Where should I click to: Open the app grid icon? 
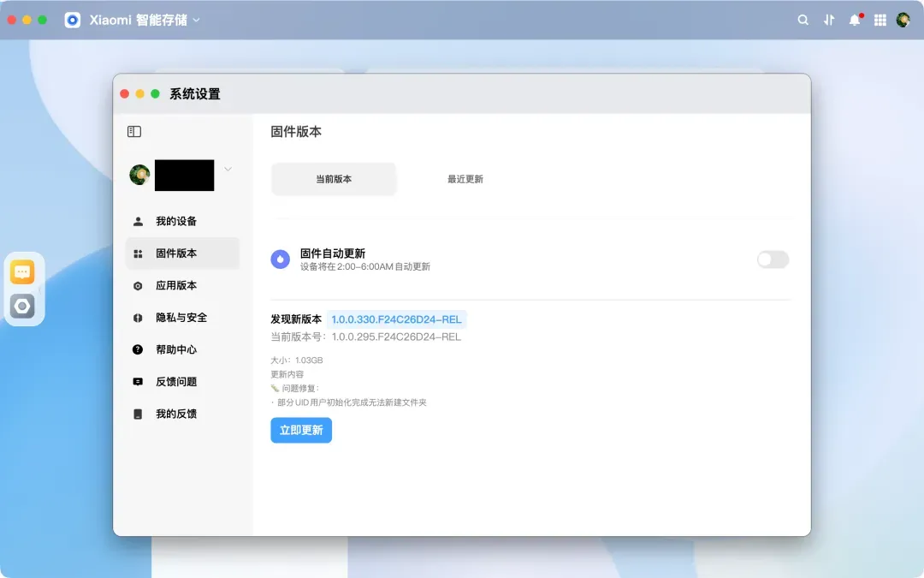point(880,20)
